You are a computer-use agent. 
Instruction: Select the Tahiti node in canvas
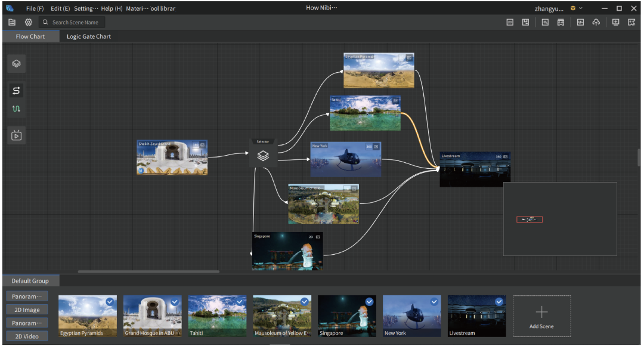pyautogui.click(x=365, y=113)
